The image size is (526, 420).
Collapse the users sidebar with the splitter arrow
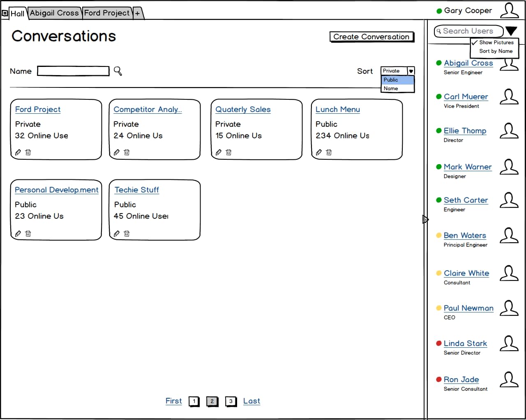click(425, 220)
